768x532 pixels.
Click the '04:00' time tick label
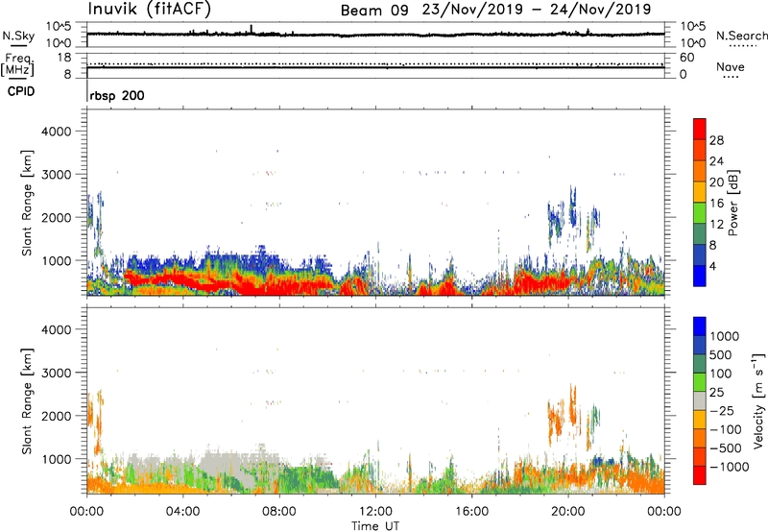tap(182, 512)
